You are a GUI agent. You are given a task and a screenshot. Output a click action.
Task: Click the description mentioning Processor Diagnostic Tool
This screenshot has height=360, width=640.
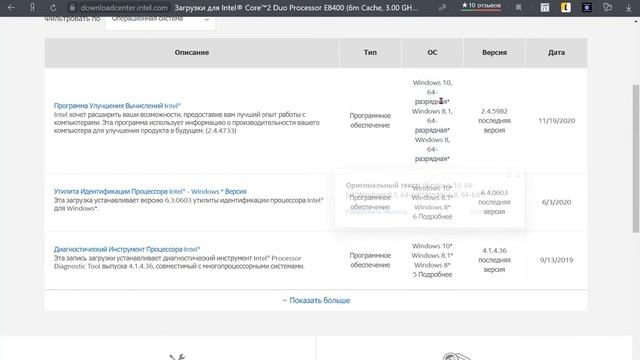click(x=179, y=262)
